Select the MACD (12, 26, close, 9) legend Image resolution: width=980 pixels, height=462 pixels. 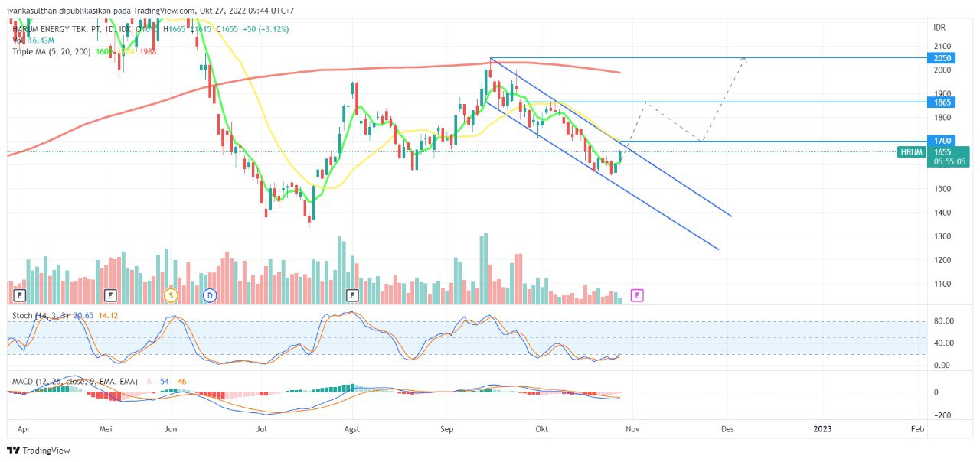tap(74, 381)
